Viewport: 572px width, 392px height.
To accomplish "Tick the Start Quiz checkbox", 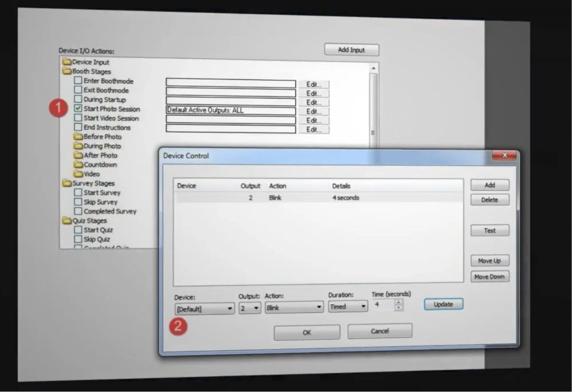I will click(x=78, y=230).
